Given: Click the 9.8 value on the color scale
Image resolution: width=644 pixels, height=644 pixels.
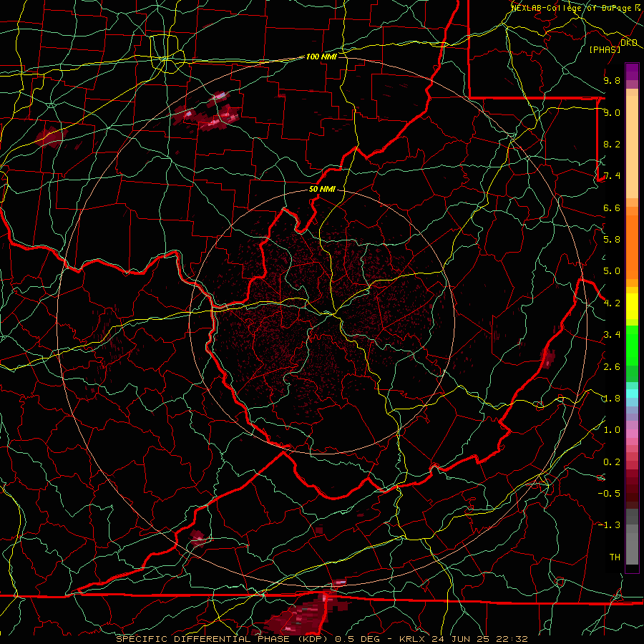Looking at the screenshot, I should click(612, 80).
